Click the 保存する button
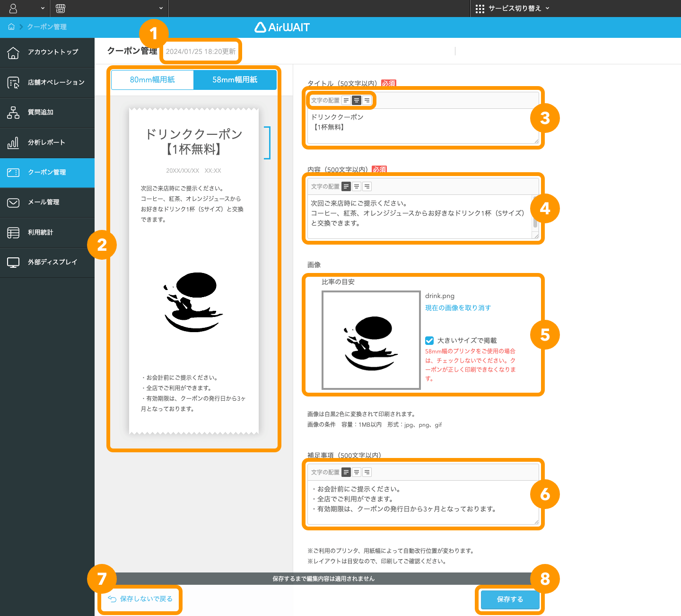Image resolution: width=681 pixels, height=616 pixels. click(x=509, y=599)
